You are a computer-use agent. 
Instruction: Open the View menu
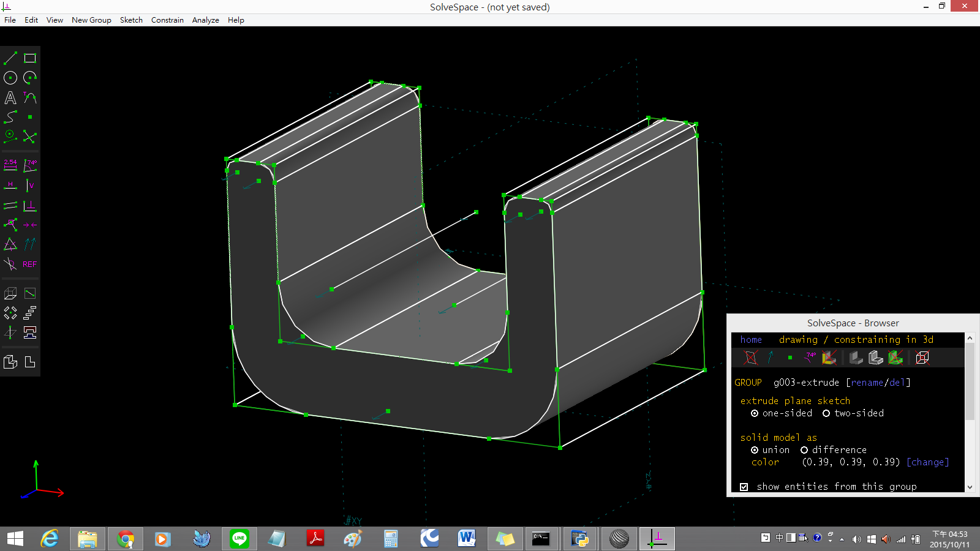[x=55, y=20]
